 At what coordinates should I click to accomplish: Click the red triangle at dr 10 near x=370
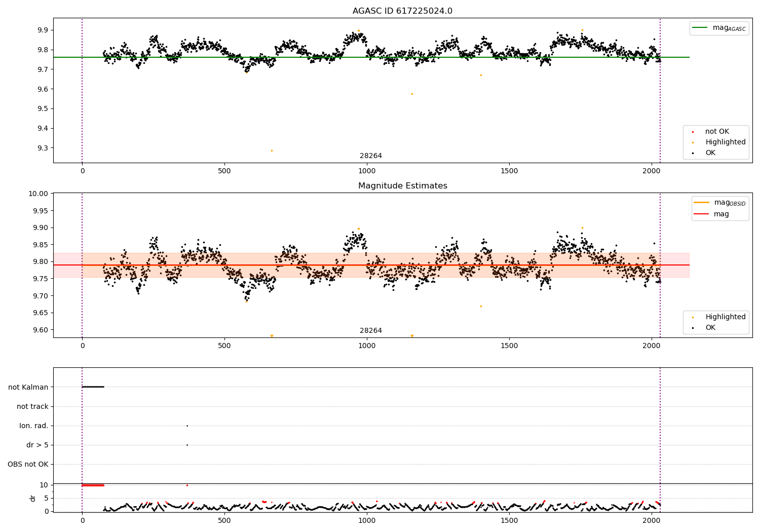[187, 485]
